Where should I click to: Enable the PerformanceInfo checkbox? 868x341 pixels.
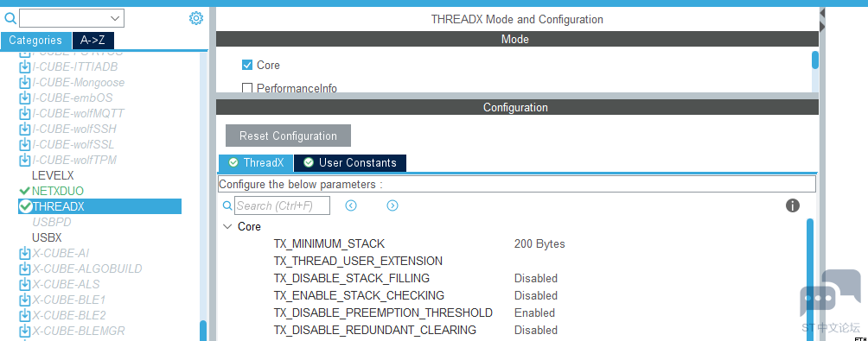tap(247, 88)
